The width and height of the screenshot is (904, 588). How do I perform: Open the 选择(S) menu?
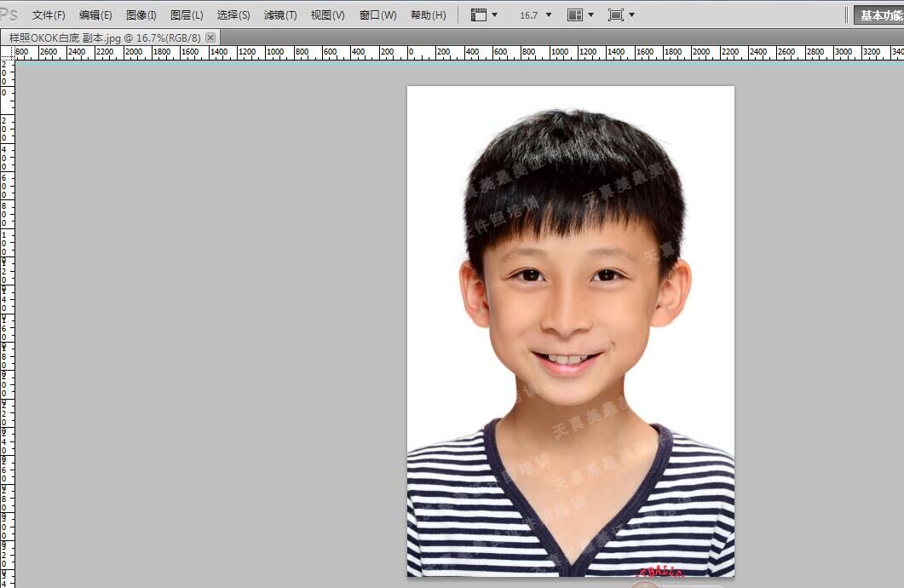click(233, 15)
